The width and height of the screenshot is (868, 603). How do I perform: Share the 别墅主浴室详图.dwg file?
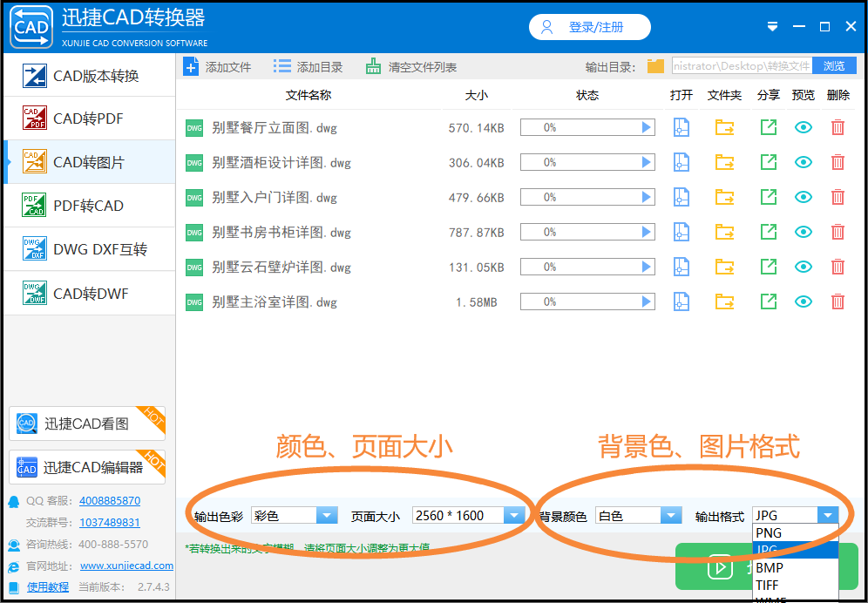point(769,301)
